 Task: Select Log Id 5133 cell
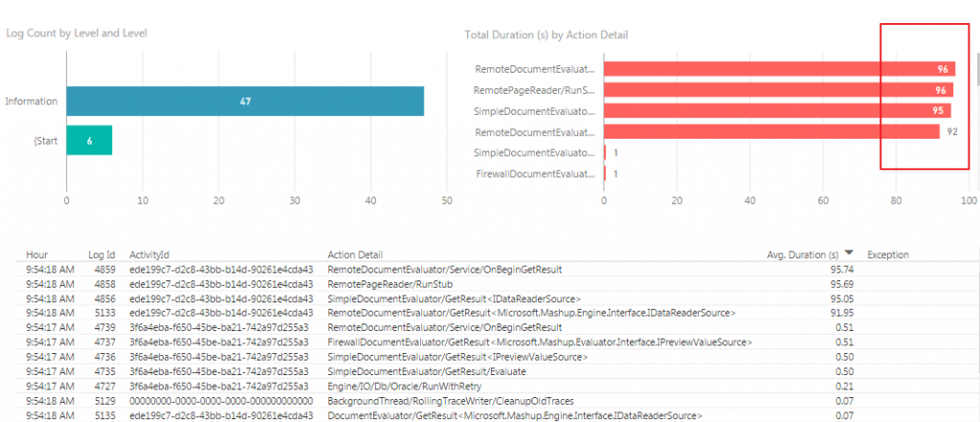[105, 313]
